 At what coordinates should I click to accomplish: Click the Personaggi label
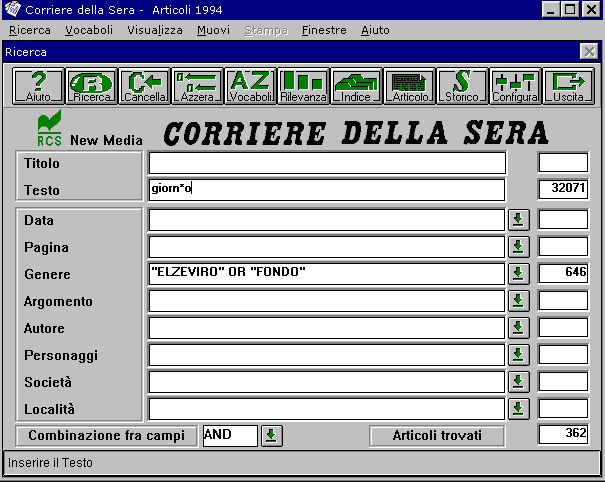[x=61, y=356]
